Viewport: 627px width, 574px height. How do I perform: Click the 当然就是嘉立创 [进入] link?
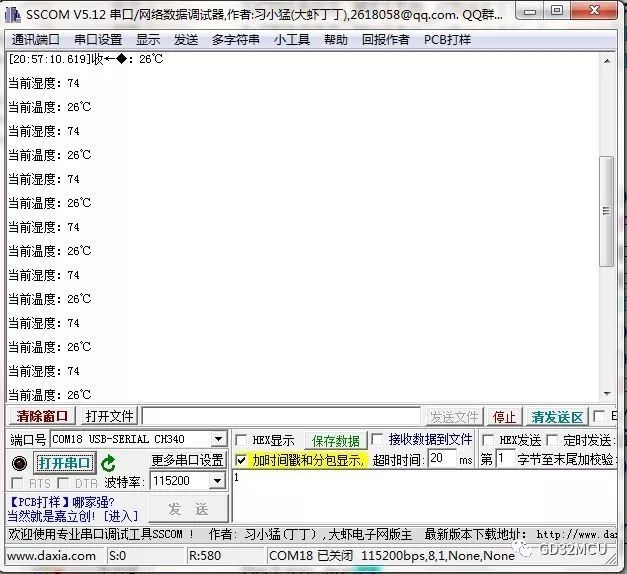pyautogui.click(x=73, y=516)
